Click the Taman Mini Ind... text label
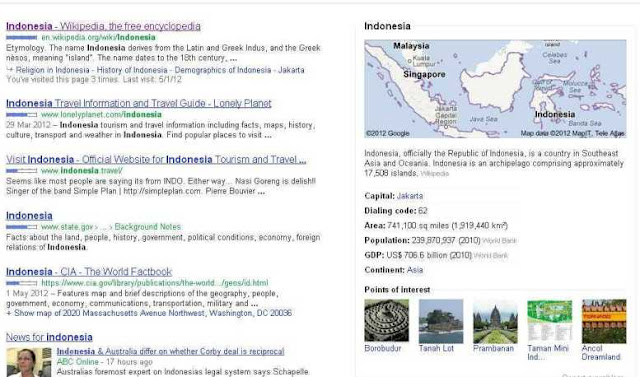The width and height of the screenshot is (640, 377). coord(548,353)
